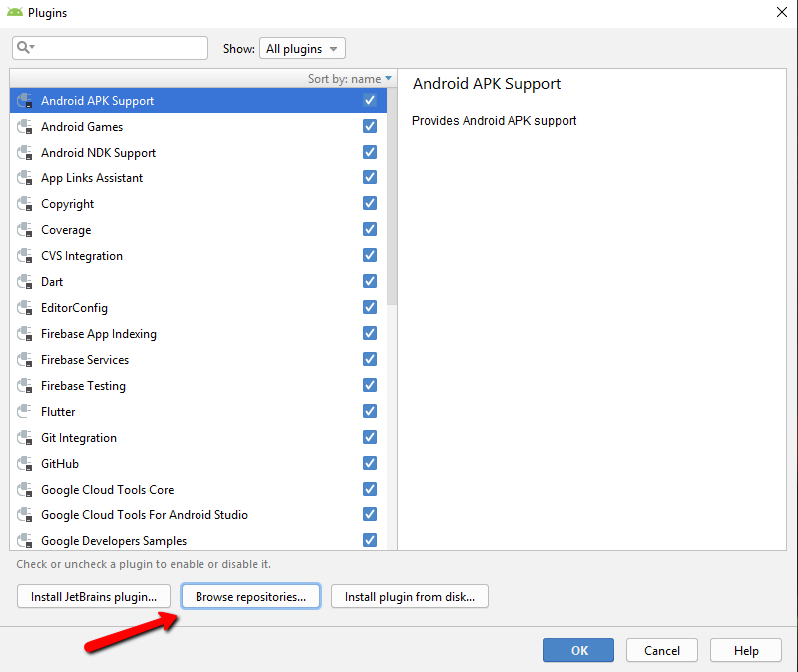Screen dimensions: 798x672
Task: Click the plugin icon beside Dart
Action: 24,282
